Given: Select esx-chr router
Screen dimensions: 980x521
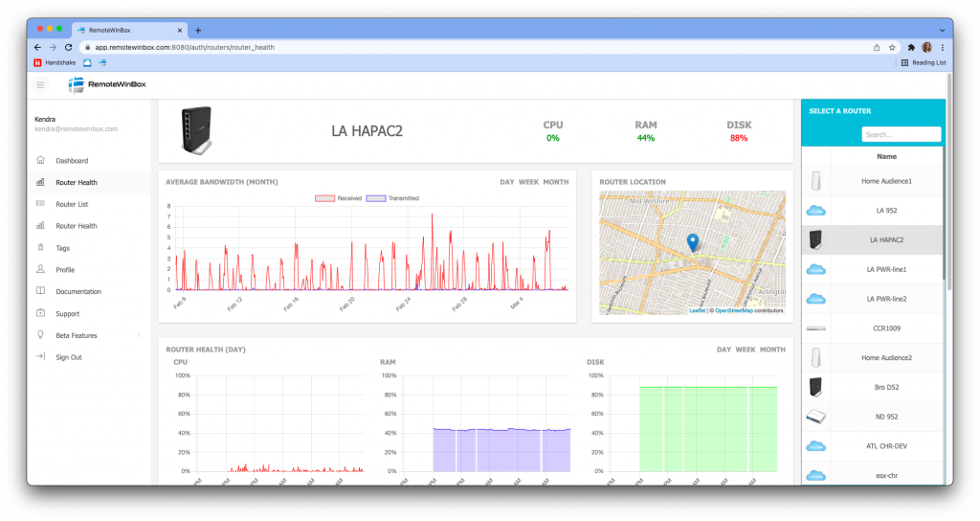Looking at the screenshot, I should (x=873, y=473).
